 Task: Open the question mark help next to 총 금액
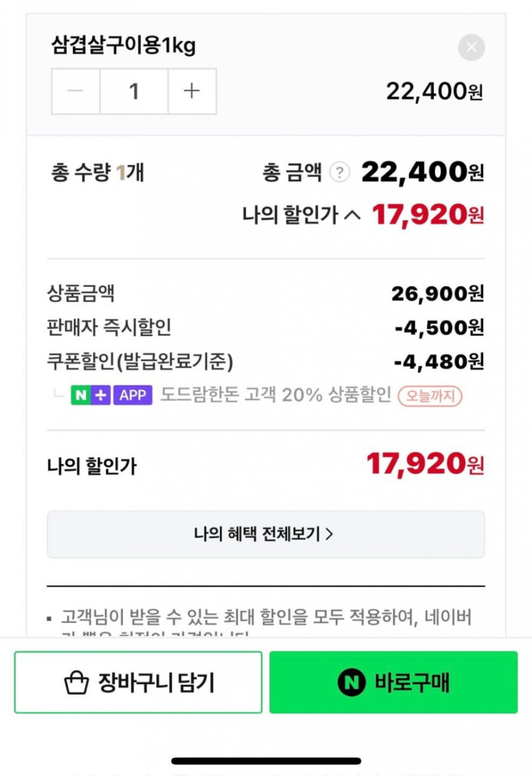click(340, 172)
